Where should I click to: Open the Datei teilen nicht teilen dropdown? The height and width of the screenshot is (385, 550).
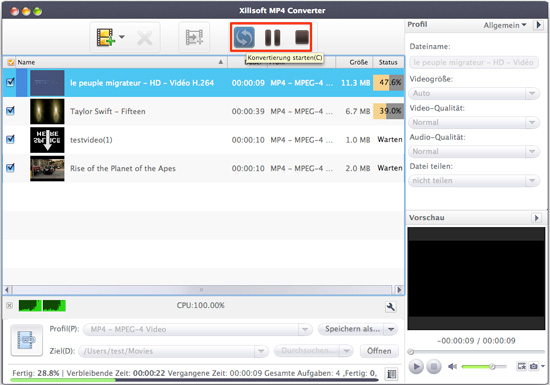(x=474, y=181)
